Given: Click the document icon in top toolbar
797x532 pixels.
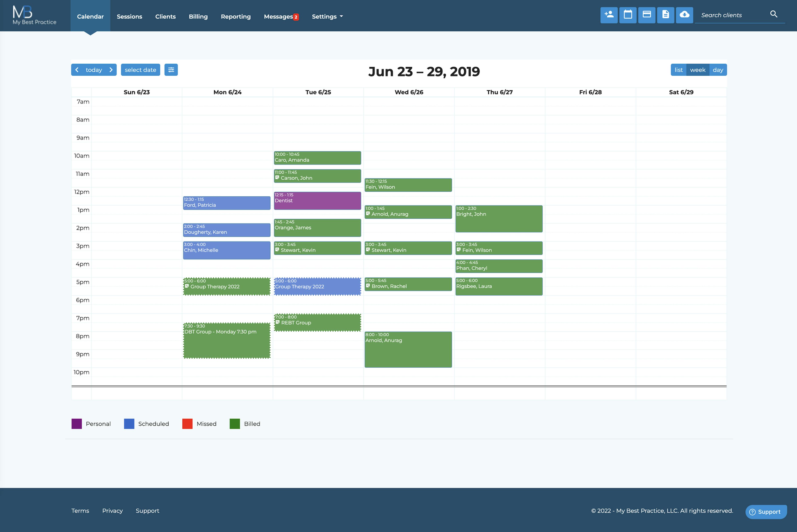Looking at the screenshot, I should [x=665, y=15].
